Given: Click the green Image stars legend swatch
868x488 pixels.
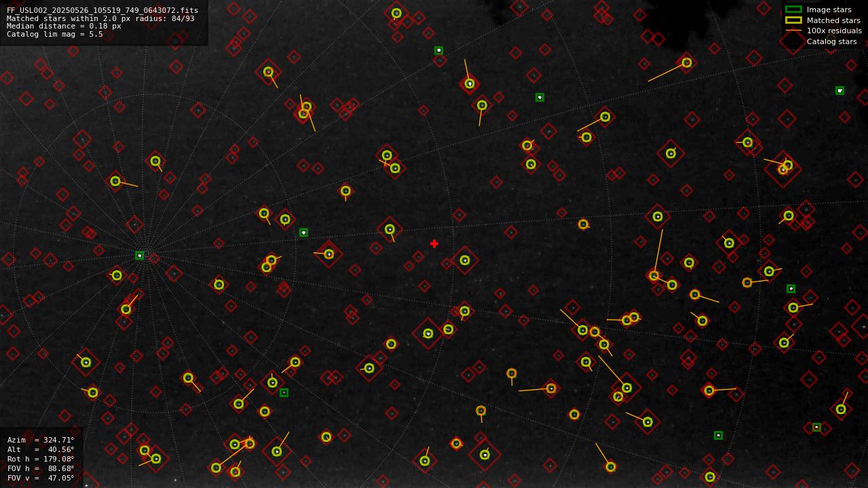Looking at the screenshot, I should click(x=793, y=10).
